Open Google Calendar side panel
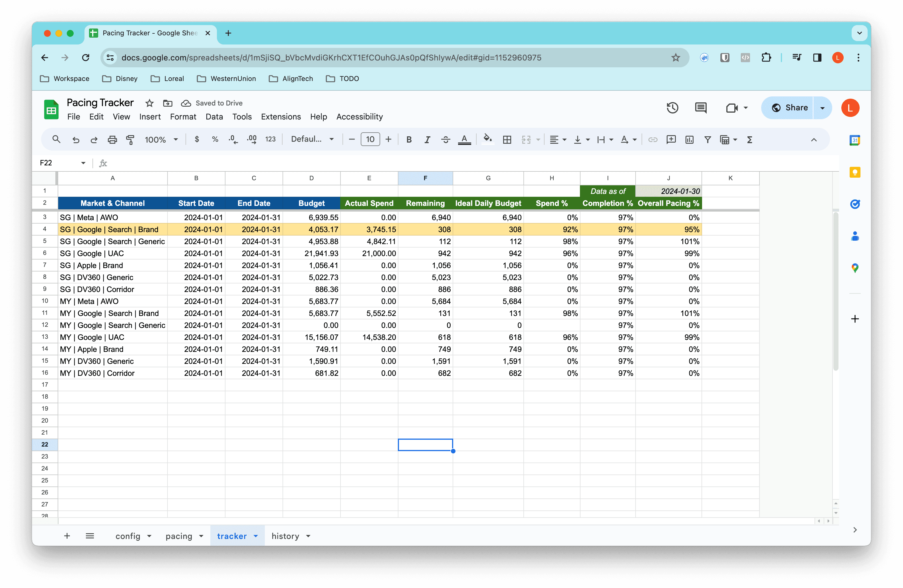 [854, 140]
